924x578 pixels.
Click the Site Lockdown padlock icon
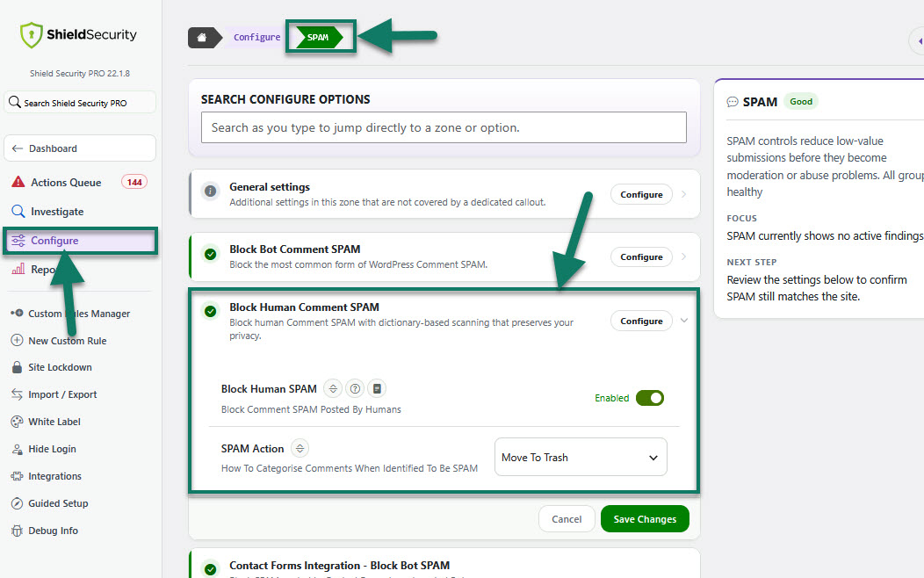tap(17, 367)
